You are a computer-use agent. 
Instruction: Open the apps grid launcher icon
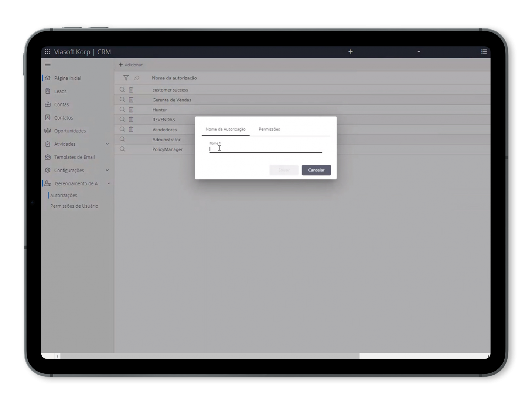pyautogui.click(x=48, y=52)
